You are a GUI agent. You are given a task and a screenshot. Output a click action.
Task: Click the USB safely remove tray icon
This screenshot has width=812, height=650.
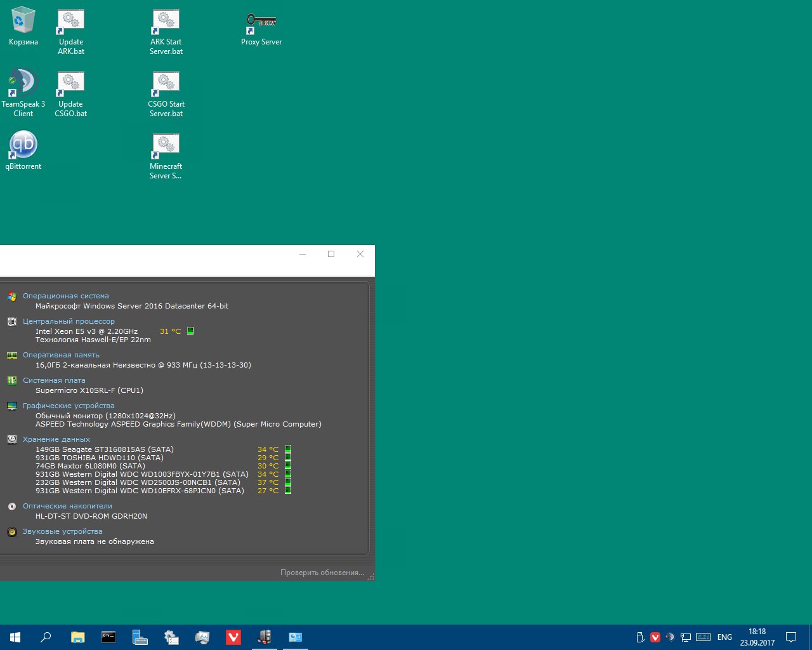pos(640,637)
